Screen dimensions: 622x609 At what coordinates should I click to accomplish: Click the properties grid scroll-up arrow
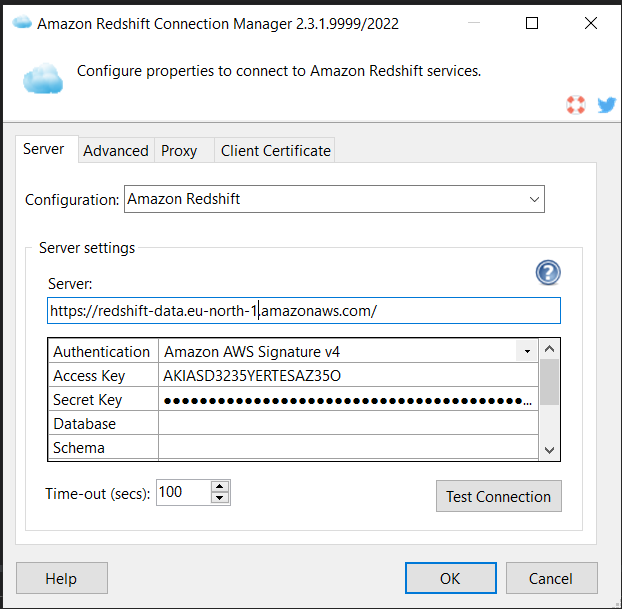click(549, 349)
